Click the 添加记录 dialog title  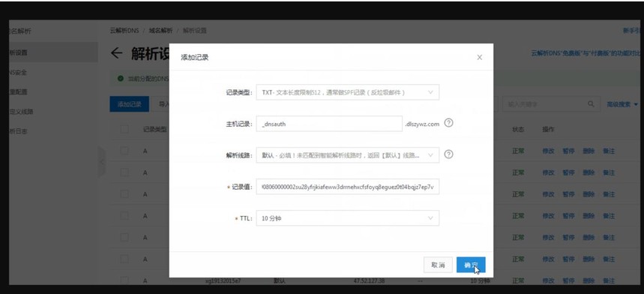[195, 58]
